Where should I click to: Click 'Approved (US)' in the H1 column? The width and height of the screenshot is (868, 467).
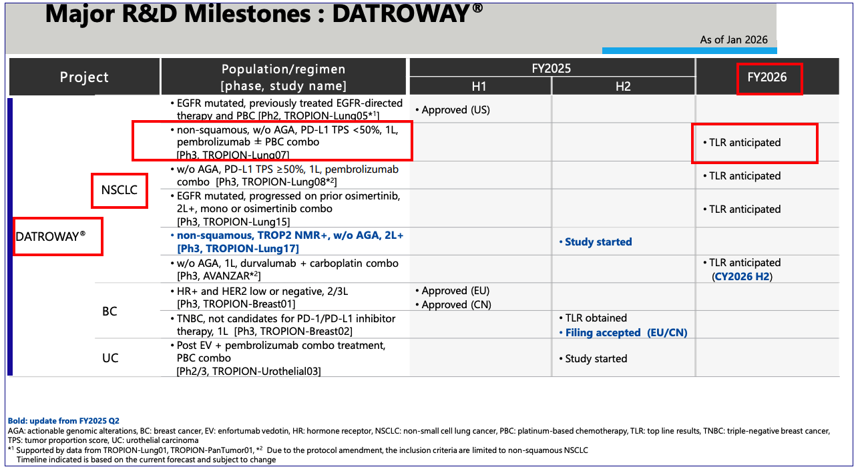click(x=451, y=110)
